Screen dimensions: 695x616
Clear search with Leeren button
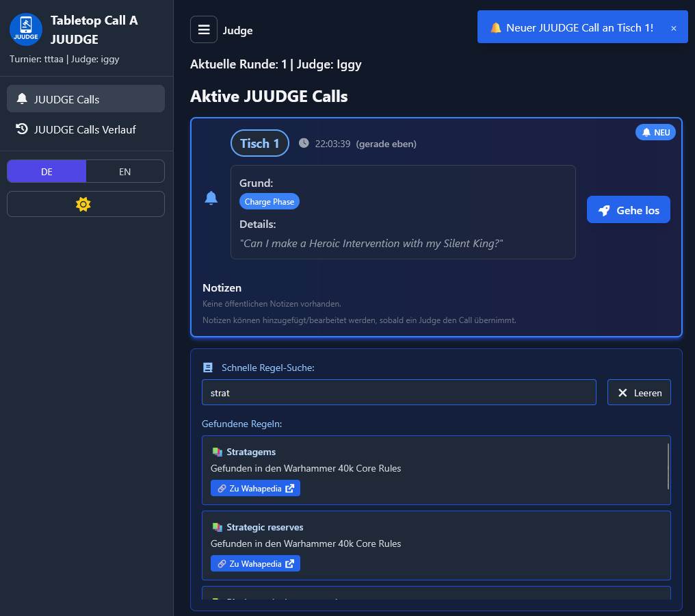pos(639,393)
